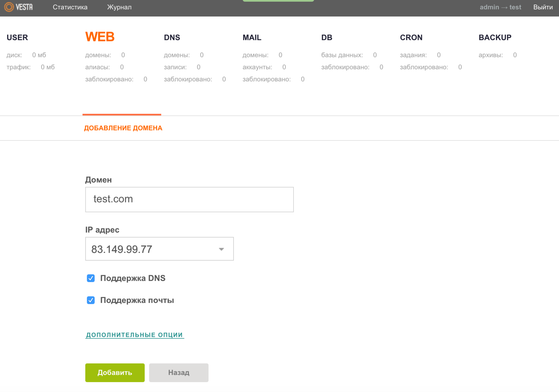Click the Домен input field with test.com
Screen dimensions: 559x392
click(x=189, y=199)
